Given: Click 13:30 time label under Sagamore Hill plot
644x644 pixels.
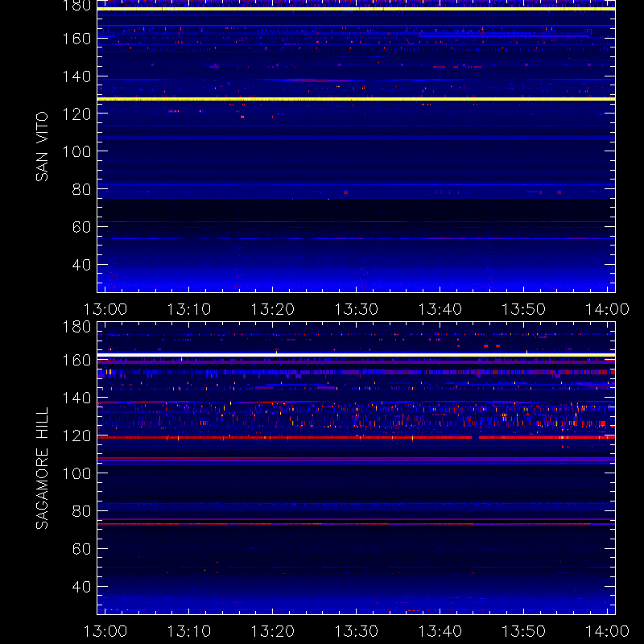Looking at the screenshot, I should (x=356, y=631).
